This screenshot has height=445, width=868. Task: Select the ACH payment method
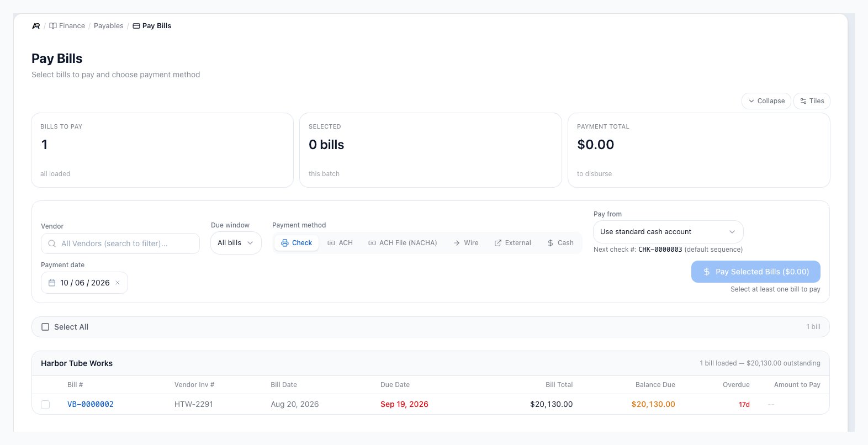pos(340,243)
